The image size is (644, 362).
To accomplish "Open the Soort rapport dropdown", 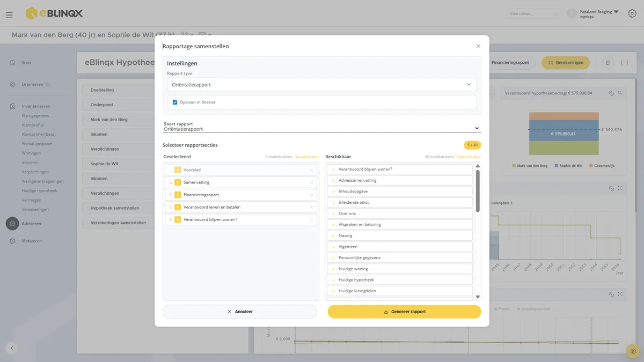I will tap(322, 129).
